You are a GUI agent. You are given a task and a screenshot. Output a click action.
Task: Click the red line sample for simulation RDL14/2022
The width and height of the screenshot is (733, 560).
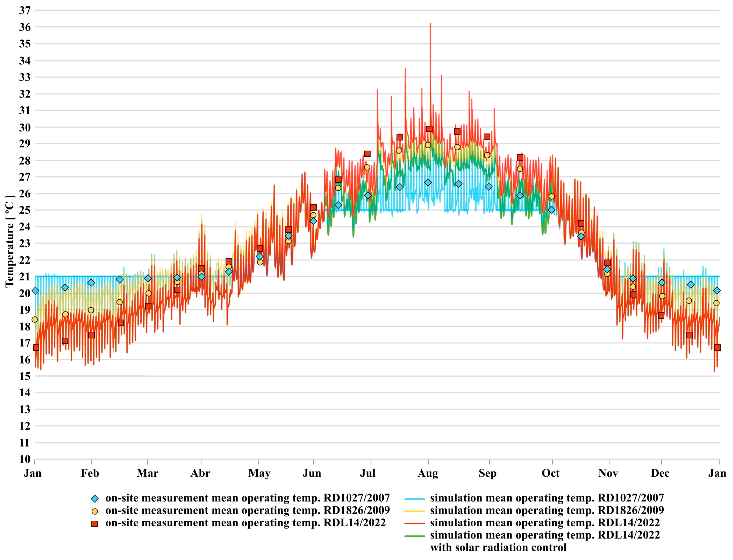click(x=415, y=523)
